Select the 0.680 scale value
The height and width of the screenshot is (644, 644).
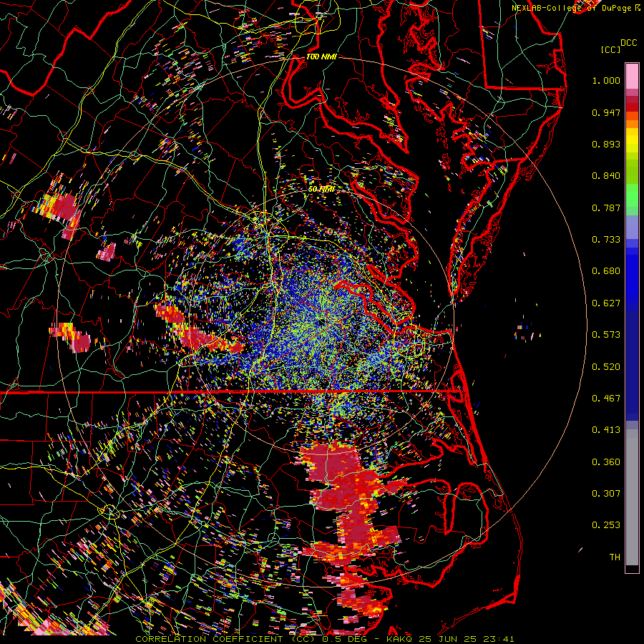pyautogui.click(x=606, y=271)
